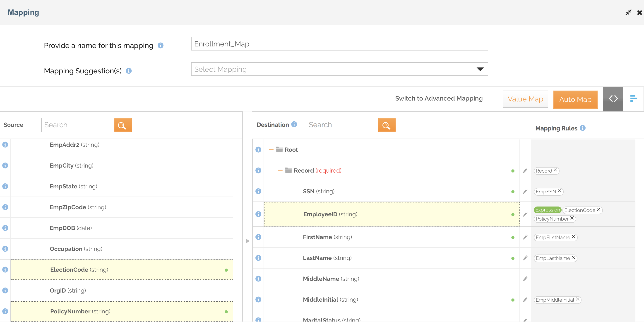The width and height of the screenshot is (644, 322).
Task: Click the Auto Map button
Action: coord(575,99)
